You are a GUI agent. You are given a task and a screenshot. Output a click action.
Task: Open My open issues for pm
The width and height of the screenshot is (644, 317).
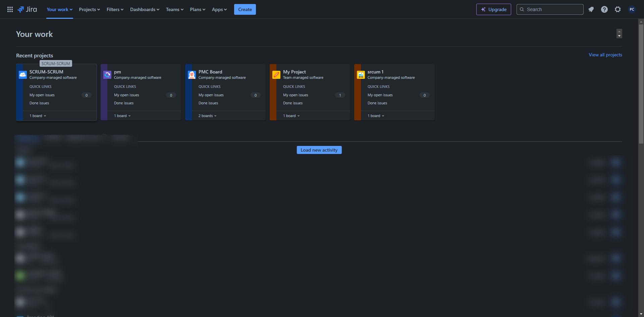[126, 95]
